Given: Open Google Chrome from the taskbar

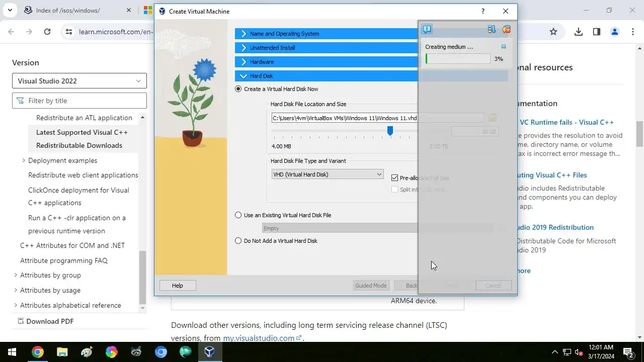Looking at the screenshot, I should click(37, 352).
